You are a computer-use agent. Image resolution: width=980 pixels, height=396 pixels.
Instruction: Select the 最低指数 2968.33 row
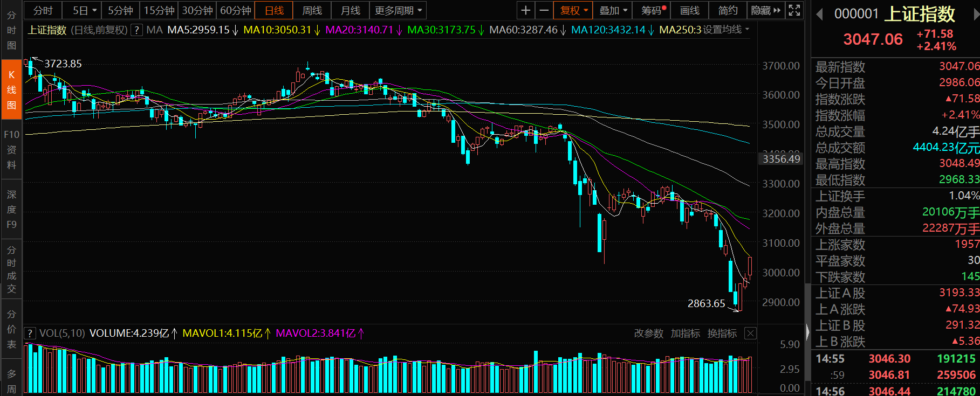[896, 180]
